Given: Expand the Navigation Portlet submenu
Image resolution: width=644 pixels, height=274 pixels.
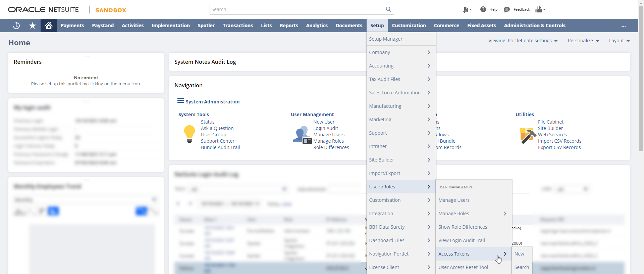Looking at the screenshot, I should tap(401, 254).
